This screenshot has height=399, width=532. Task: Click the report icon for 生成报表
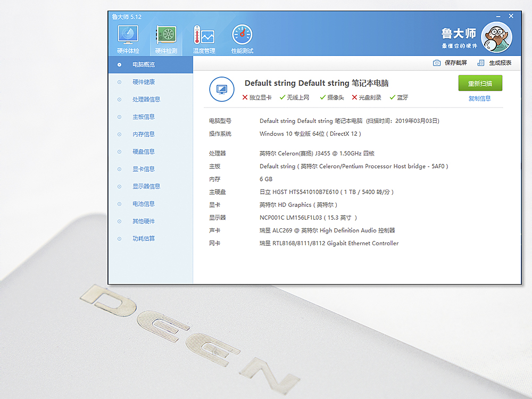[x=481, y=63]
